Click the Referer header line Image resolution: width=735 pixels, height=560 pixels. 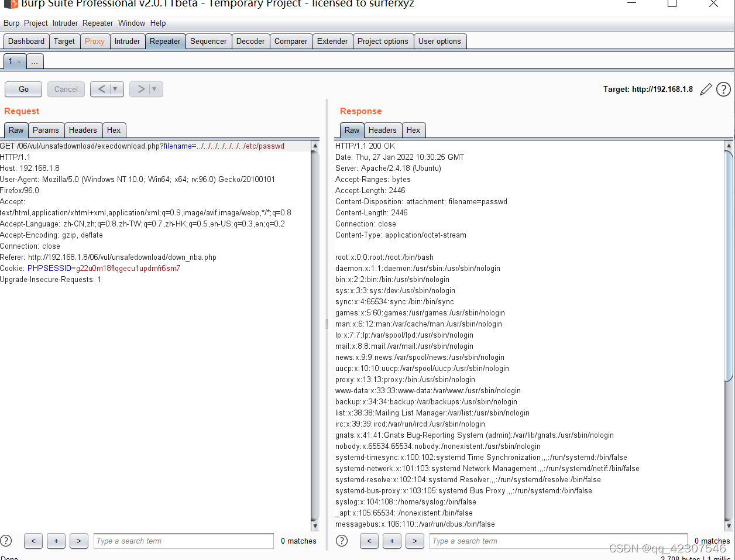tap(108, 257)
